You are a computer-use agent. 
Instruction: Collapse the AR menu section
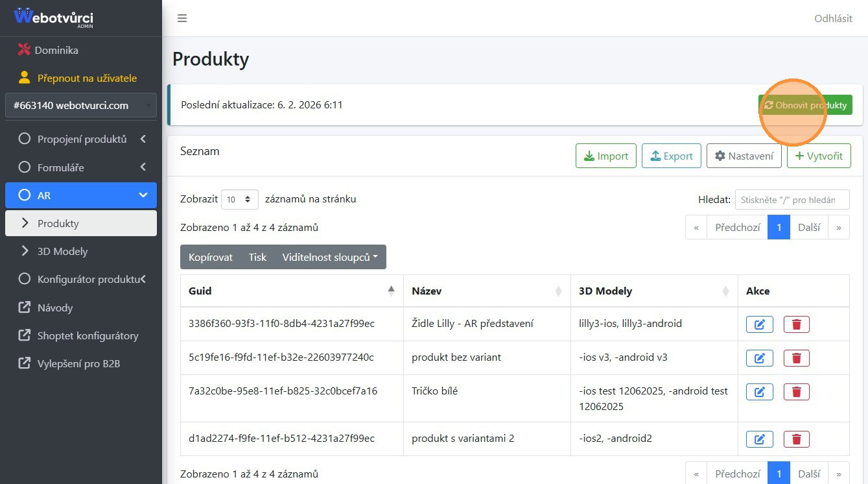[x=80, y=195]
